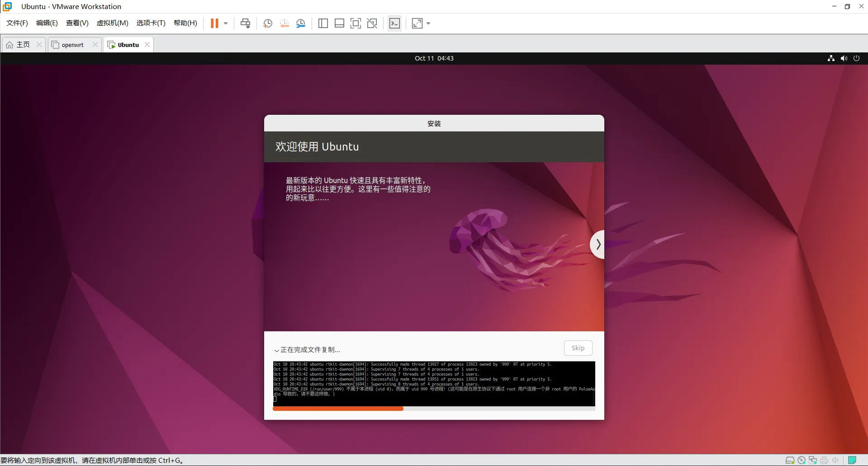The width and height of the screenshot is (868, 466).
Task: Open the 虚拟机(M) menu
Action: pyautogui.click(x=112, y=23)
